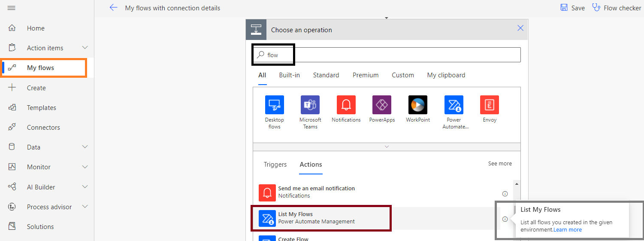Choose the Envoy connector
Screen dimensions: 644x241
point(490,109)
